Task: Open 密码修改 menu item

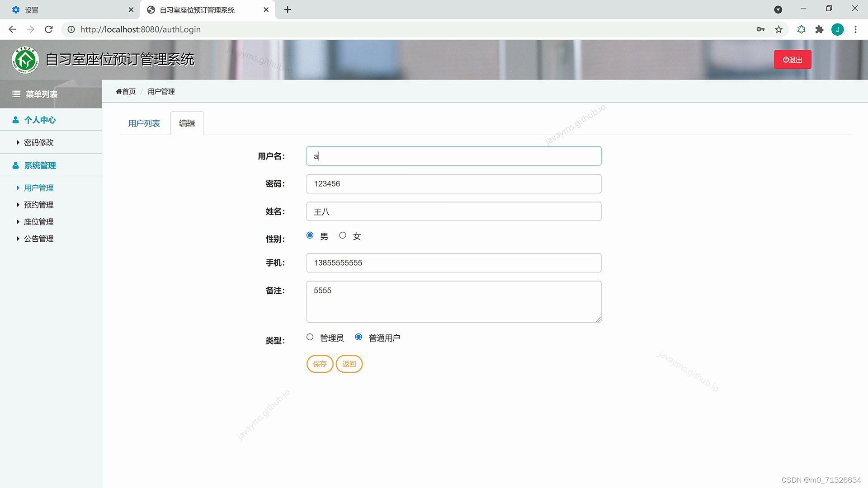Action: pyautogui.click(x=38, y=142)
